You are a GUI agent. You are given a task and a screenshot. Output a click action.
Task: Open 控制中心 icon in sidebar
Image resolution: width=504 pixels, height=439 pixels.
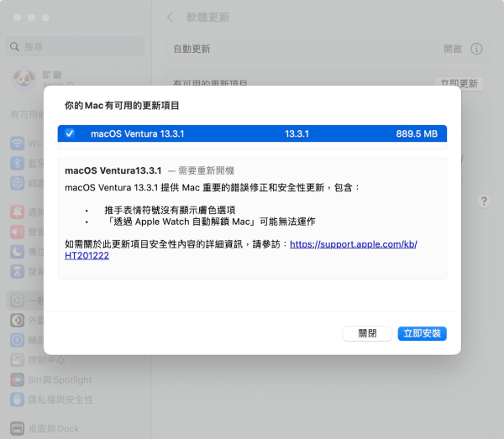click(17, 360)
